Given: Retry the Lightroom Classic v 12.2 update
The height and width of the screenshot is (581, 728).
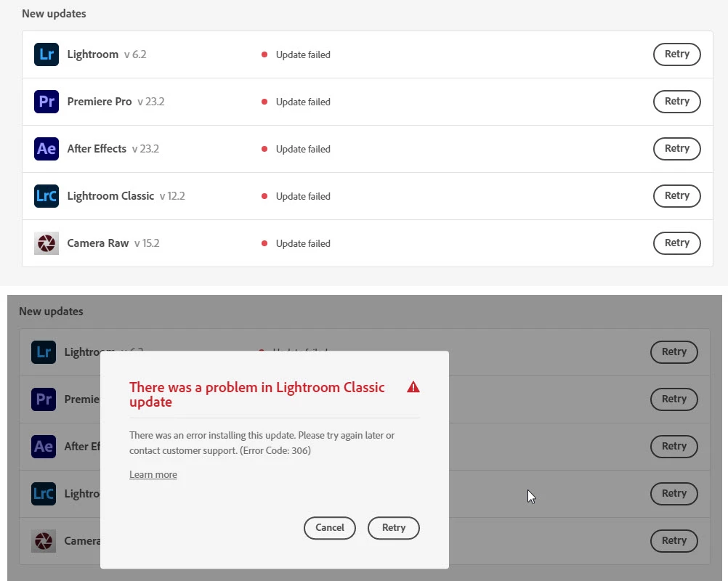Looking at the screenshot, I should pos(676,196).
